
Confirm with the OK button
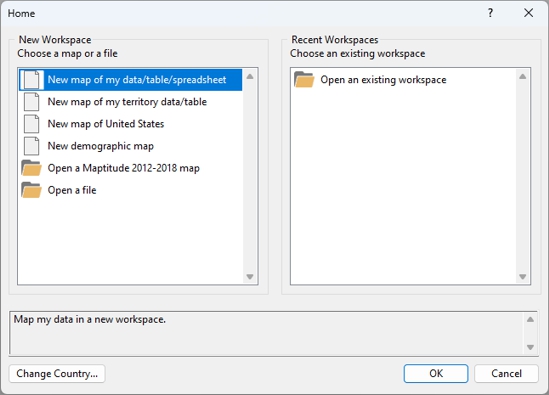coord(436,374)
